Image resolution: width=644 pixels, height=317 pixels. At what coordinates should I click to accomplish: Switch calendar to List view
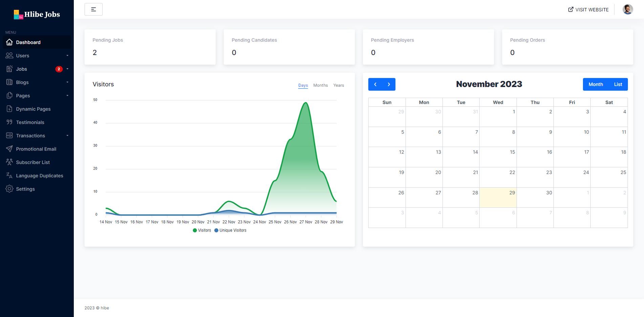click(618, 84)
